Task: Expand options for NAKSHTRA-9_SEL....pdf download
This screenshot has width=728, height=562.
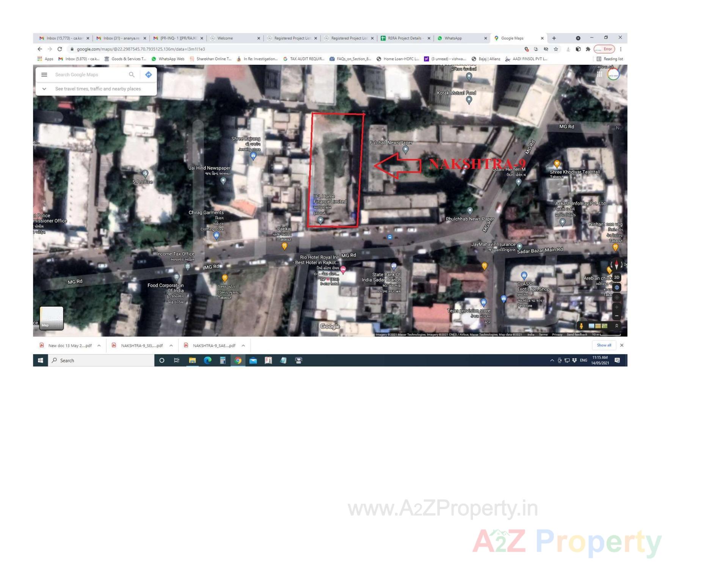Action: click(171, 345)
